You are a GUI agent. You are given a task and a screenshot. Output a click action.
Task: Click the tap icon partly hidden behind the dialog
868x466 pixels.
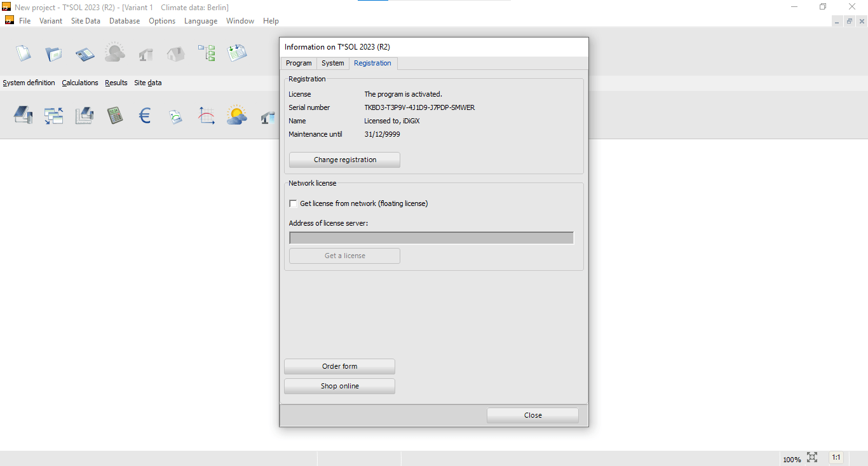tap(269, 116)
